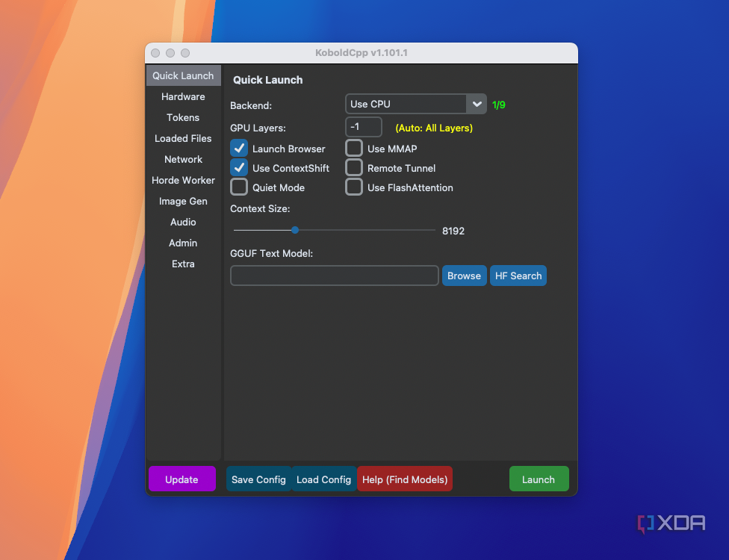This screenshot has width=729, height=560.
Task: Click Browse to choose a GGUF model
Action: (x=464, y=276)
